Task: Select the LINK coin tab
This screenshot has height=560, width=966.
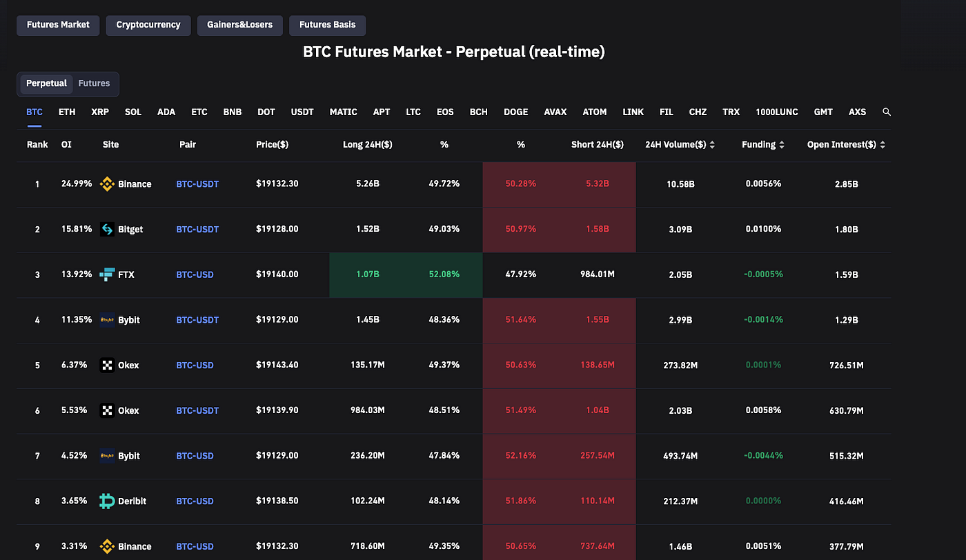Action: 633,112
